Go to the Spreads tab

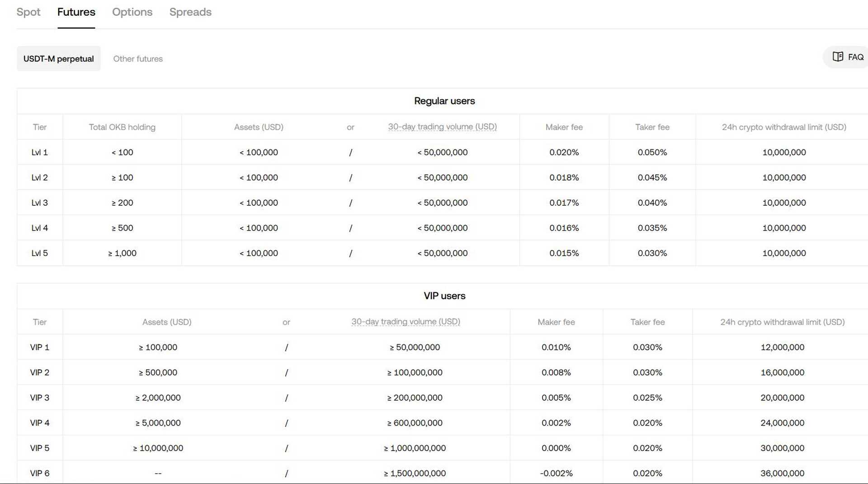(190, 12)
